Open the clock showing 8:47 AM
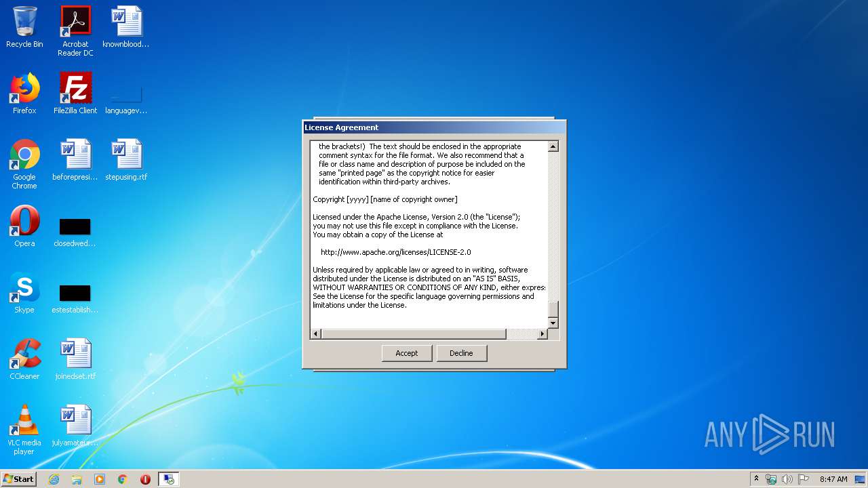Viewport: 868px width, 488px height. pos(833,479)
